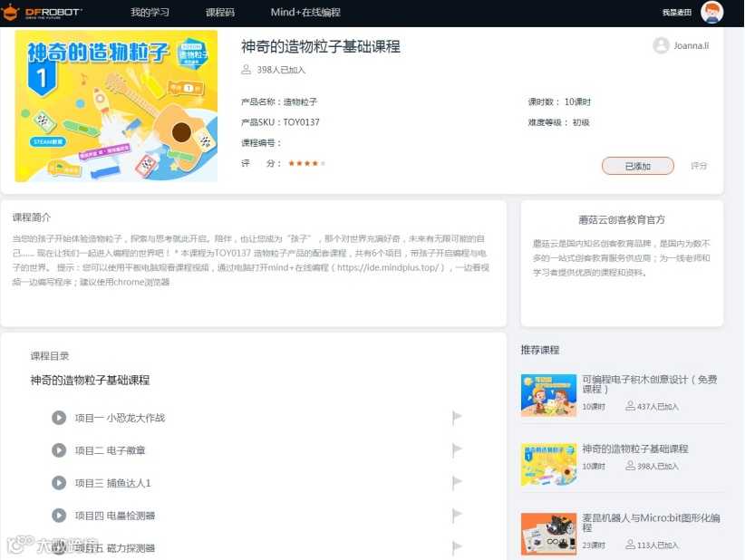Click the 推荐课程 heading
This screenshot has height=560, width=745.
(x=540, y=350)
